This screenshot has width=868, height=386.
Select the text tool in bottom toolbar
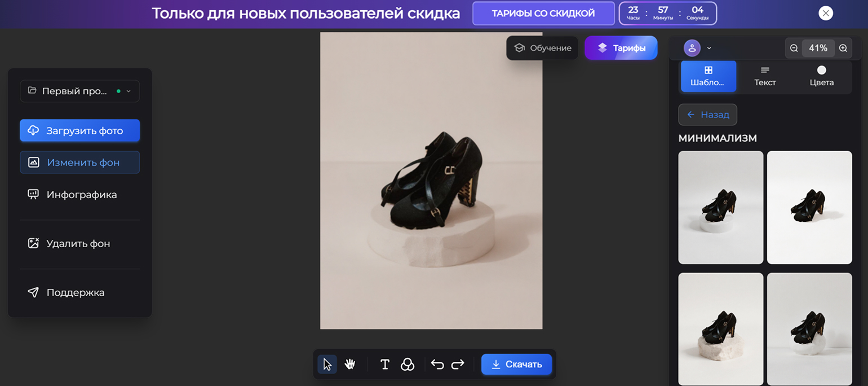click(385, 365)
